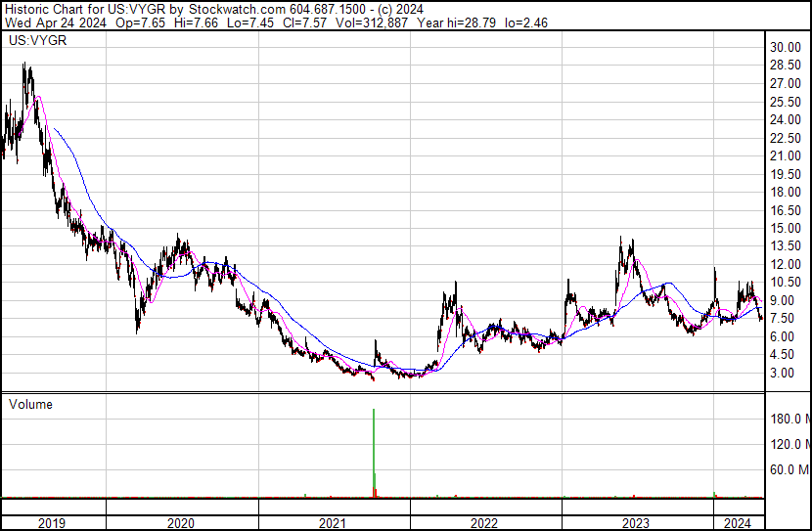The width and height of the screenshot is (812, 531).
Task: Click the Volume panel label
Action: (x=30, y=404)
